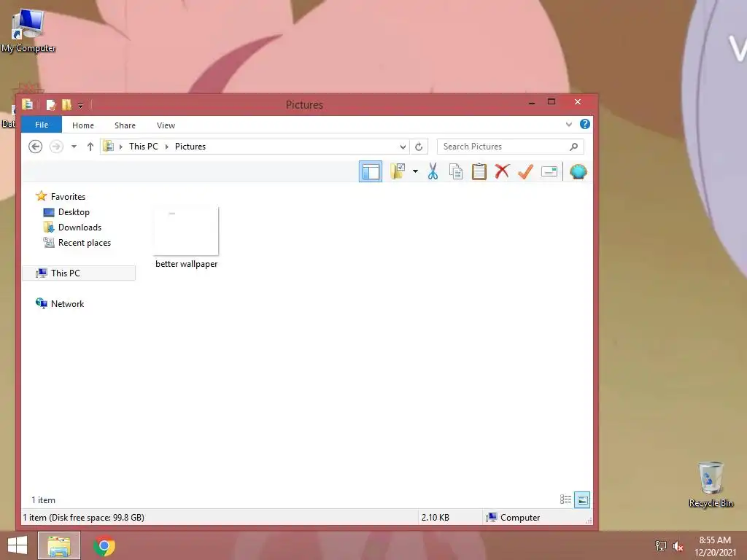Click Computer zone in status bar
The width and height of the screenshot is (747, 560).
(x=513, y=517)
